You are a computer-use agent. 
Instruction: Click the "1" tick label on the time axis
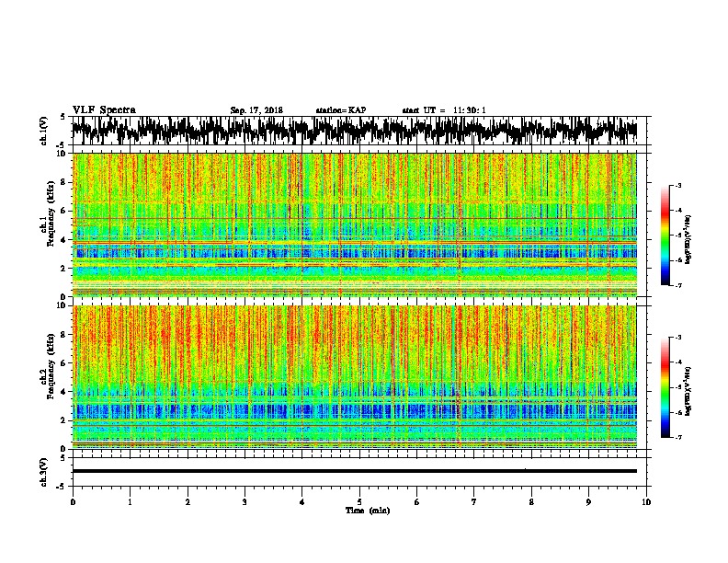[x=130, y=502]
